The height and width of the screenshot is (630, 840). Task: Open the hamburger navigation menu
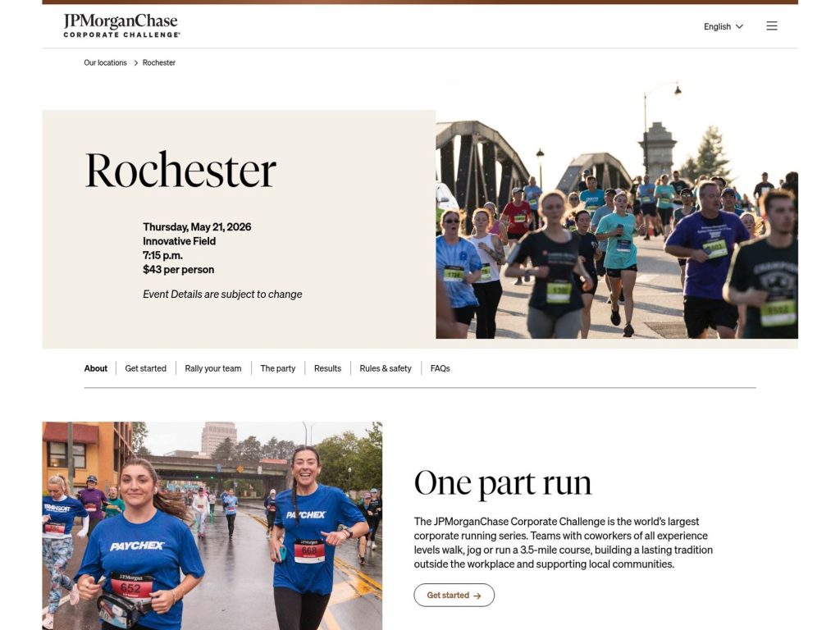click(x=771, y=25)
